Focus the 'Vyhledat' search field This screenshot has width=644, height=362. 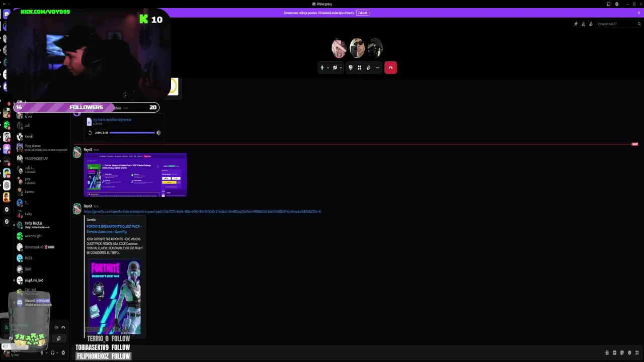point(618,24)
